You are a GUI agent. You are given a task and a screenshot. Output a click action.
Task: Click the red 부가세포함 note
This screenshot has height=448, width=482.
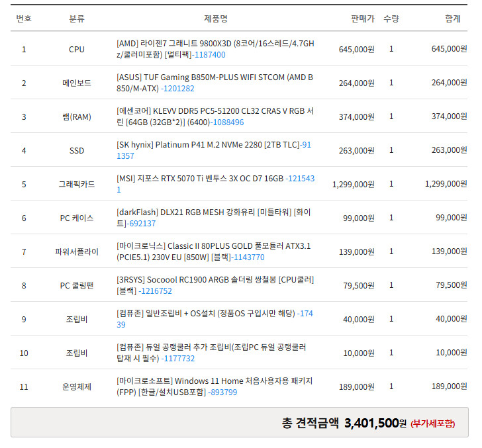[433, 424]
